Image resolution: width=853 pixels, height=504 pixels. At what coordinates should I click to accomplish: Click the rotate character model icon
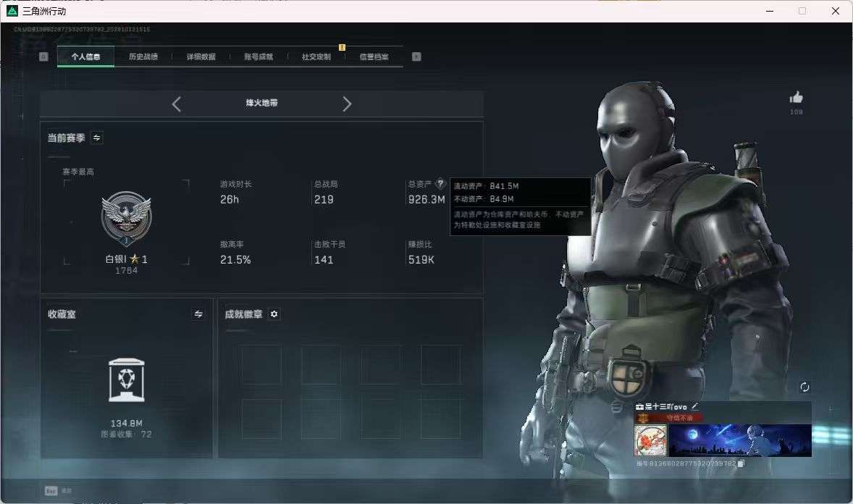coord(804,387)
